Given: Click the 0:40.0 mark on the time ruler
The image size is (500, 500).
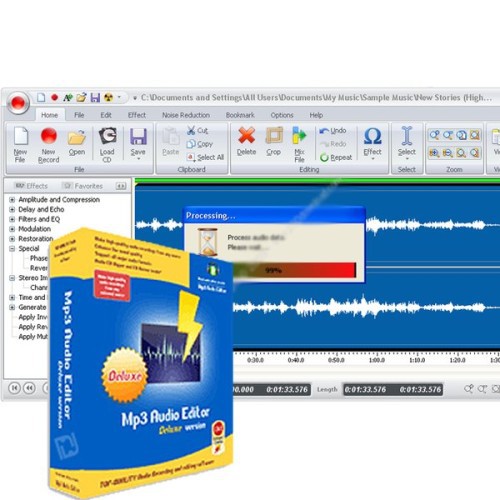Looking at the screenshot, I should [x=296, y=360].
